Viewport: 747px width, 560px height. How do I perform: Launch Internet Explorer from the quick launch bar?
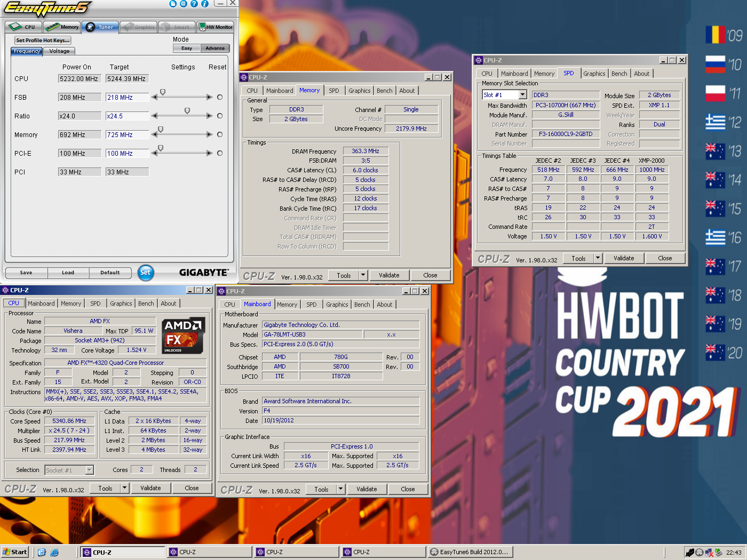point(54,553)
